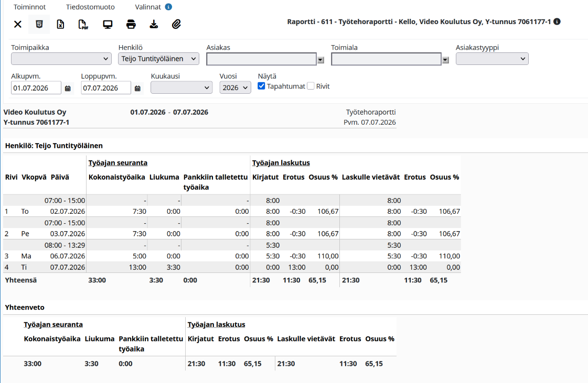Attach file with paperclip icon
Viewport: 588px width, 383px height.
tap(176, 24)
